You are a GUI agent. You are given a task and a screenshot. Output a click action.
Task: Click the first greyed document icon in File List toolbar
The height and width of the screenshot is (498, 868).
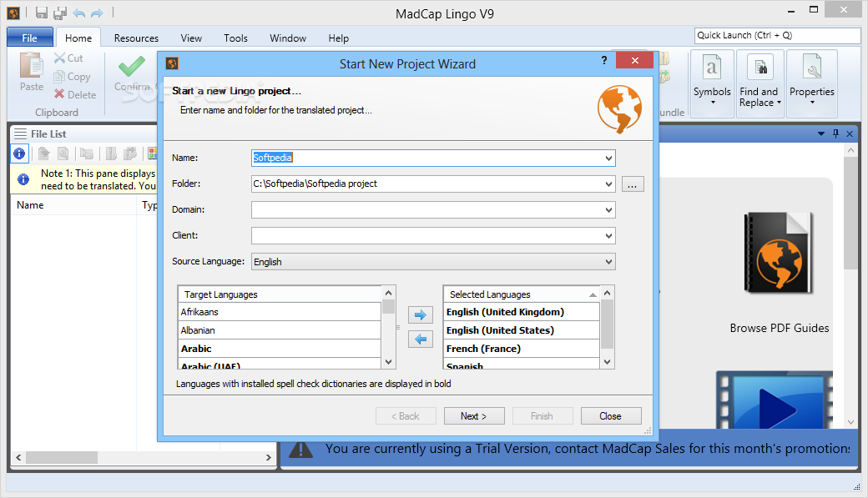point(43,153)
